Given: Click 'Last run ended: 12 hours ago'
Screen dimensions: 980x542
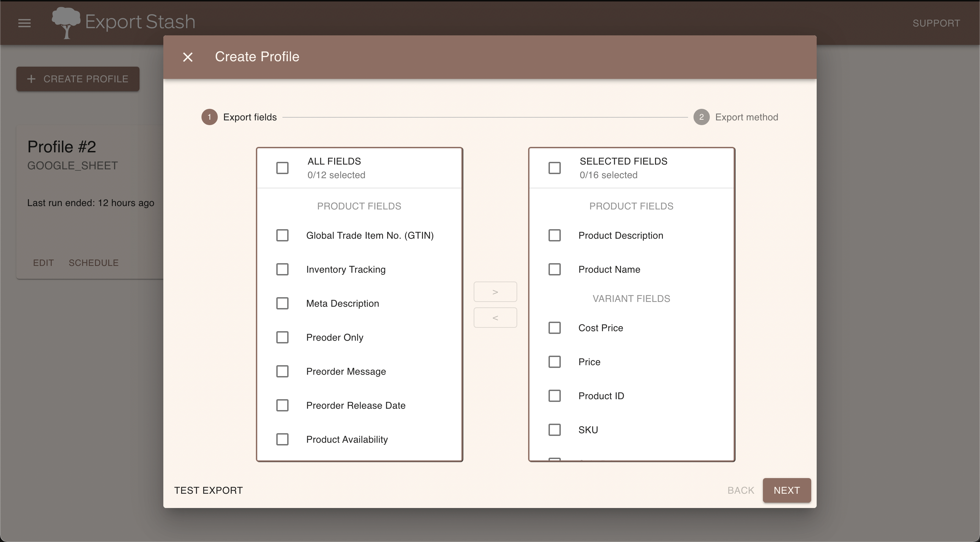Looking at the screenshot, I should click(x=91, y=203).
